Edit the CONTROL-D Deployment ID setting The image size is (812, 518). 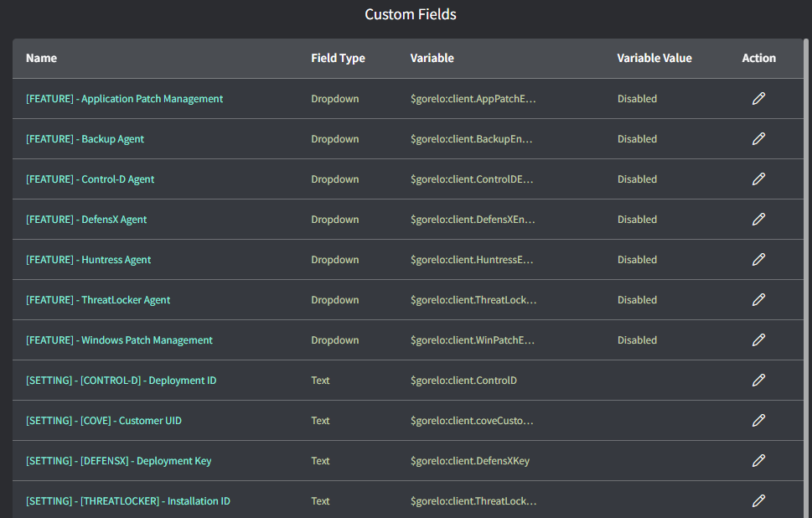pyautogui.click(x=758, y=381)
